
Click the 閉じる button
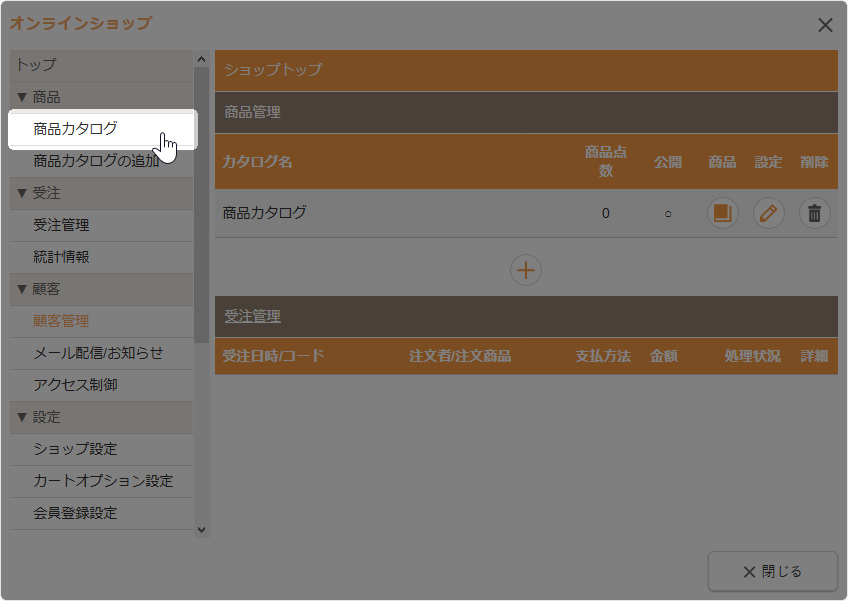coord(772,572)
